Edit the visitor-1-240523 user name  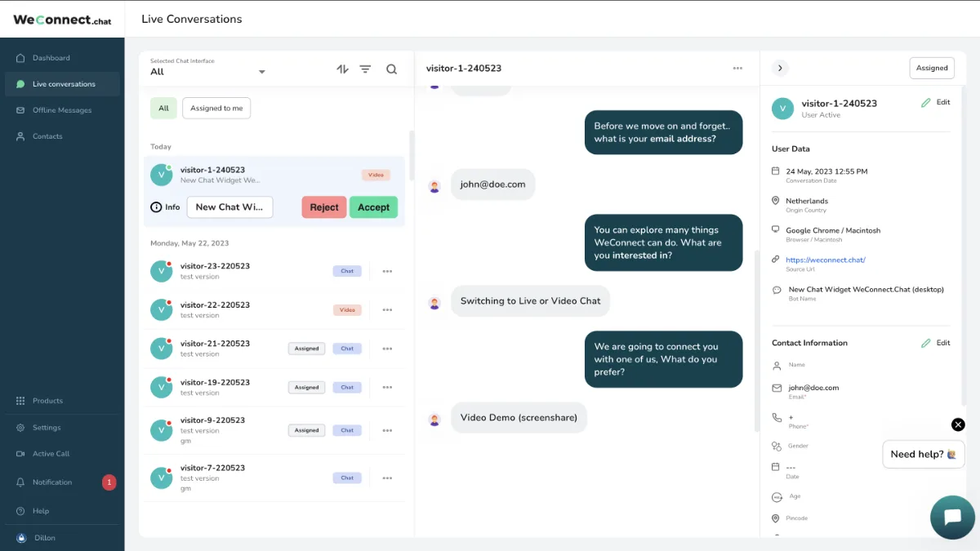pyautogui.click(x=936, y=103)
